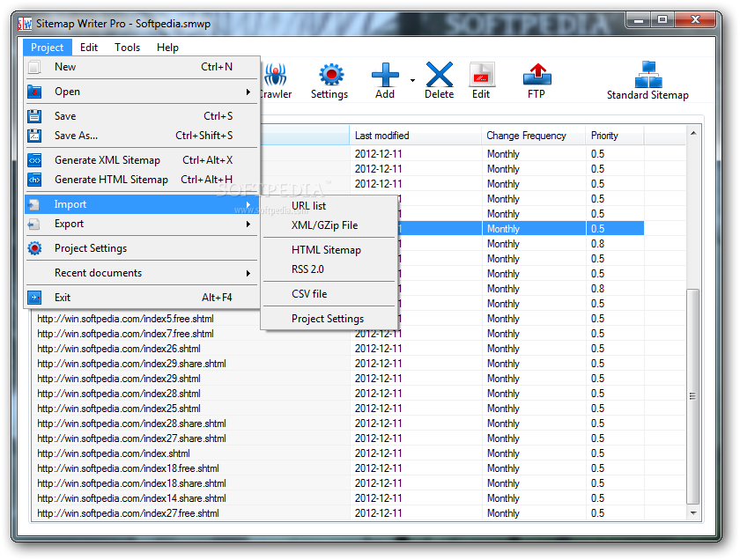This screenshot has width=740, height=560.
Task: Click the Delete X icon
Action: 440,75
